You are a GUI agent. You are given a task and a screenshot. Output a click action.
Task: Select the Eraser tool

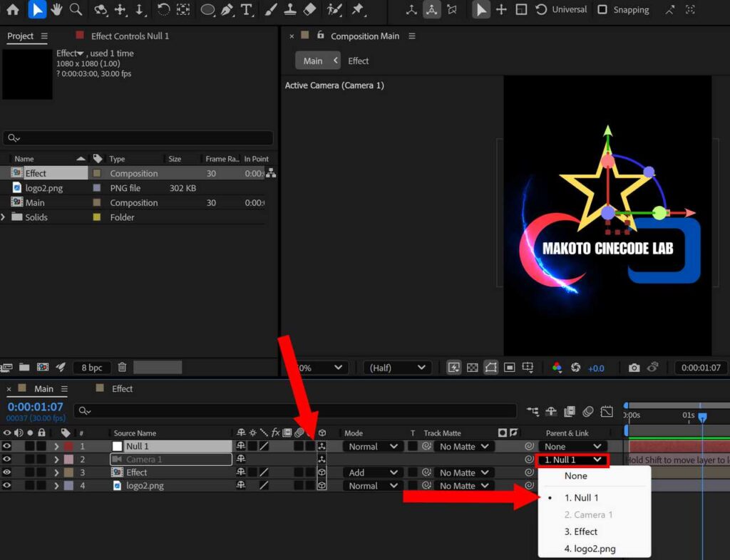coord(309,9)
